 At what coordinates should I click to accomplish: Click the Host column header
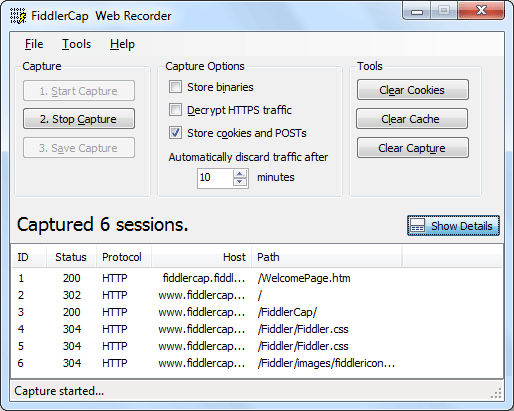tap(201, 257)
